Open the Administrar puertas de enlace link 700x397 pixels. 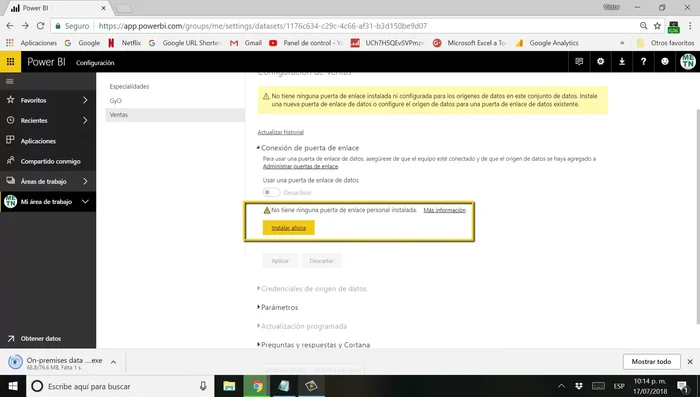[x=300, y=167]
